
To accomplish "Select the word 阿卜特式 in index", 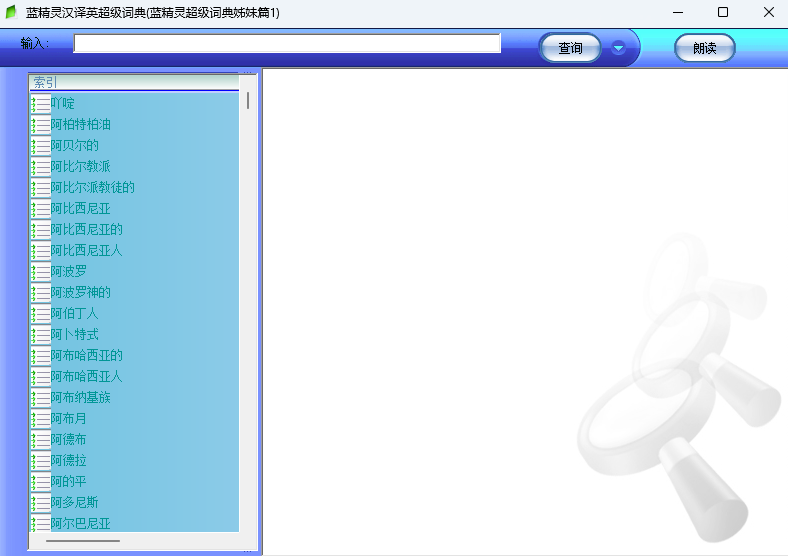I will tap(74, 335).
